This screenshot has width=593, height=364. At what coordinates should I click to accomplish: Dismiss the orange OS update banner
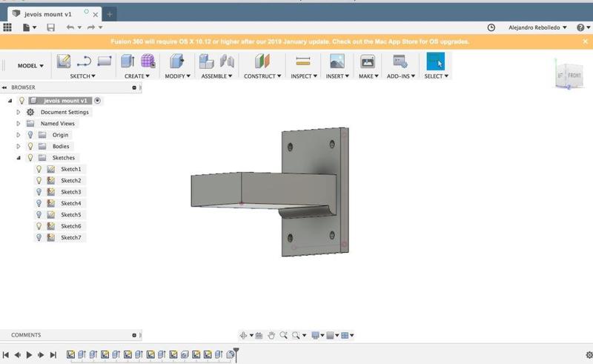[x=586, y=42]
